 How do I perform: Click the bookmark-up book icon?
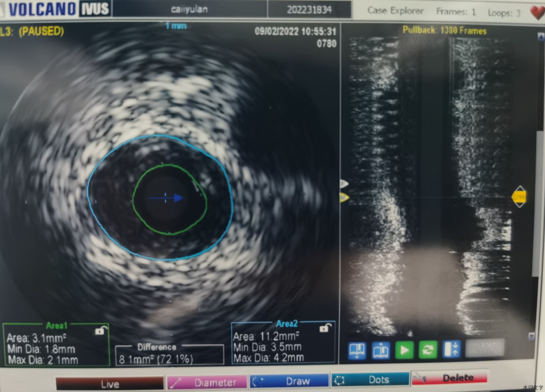click(x=381, y=350)
